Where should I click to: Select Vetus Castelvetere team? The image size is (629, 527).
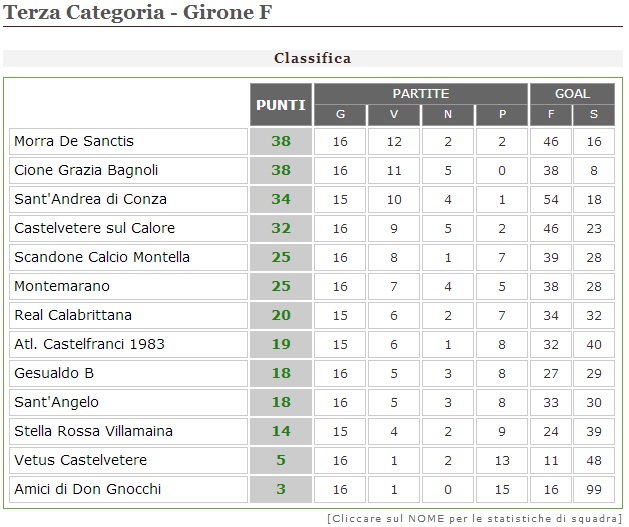pos(80,460)
